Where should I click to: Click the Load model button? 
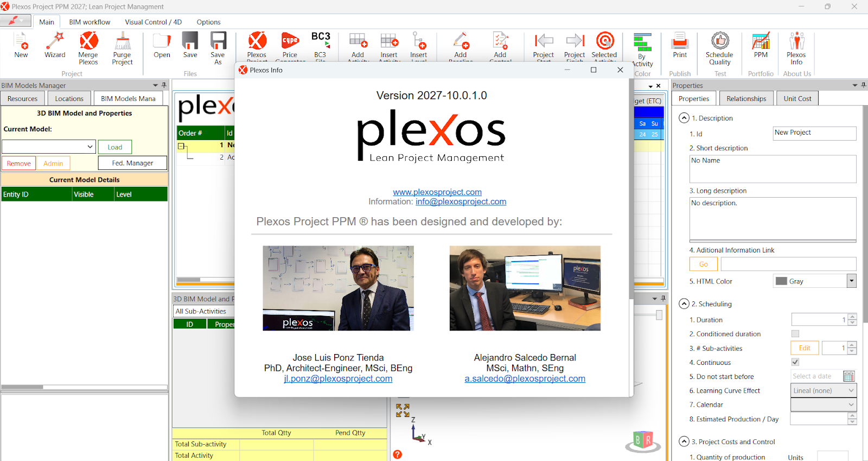click(115, 147)
